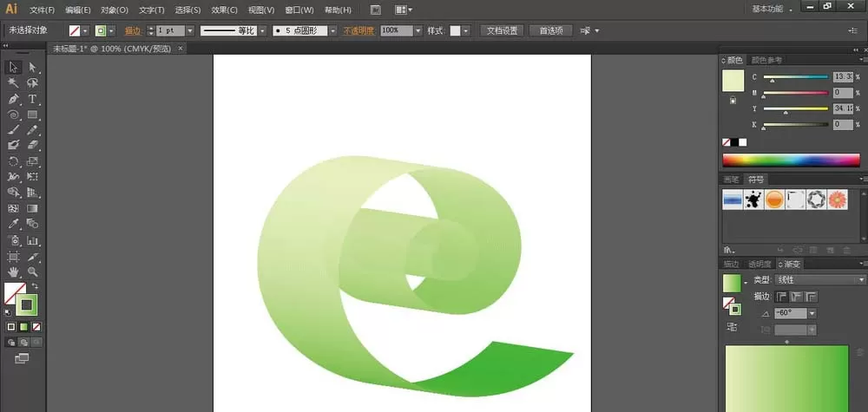Select the Magic Wand tool
The height and width of the screenshot is (412, 868).
pyautogui.click(x=13, y=83)
